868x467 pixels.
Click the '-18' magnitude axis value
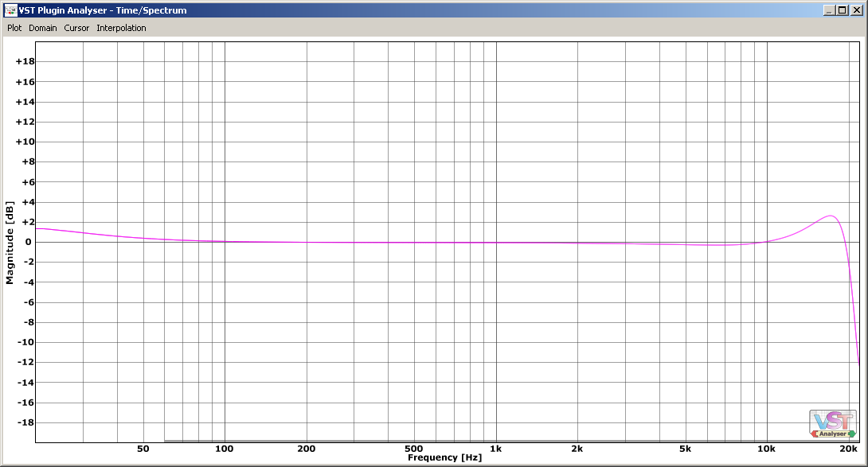point(25,422)
